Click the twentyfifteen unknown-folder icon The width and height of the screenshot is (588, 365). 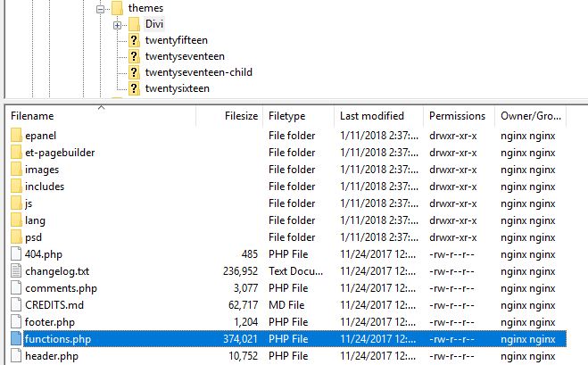pyautogui.click(x=134, y=41)
